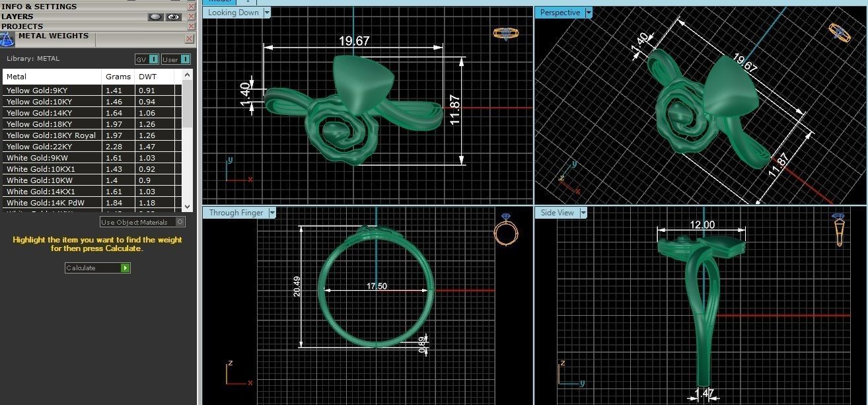Select the White Gold:14K PdW row
Viewport: 868px width, 405px height.
click(92, 203)
